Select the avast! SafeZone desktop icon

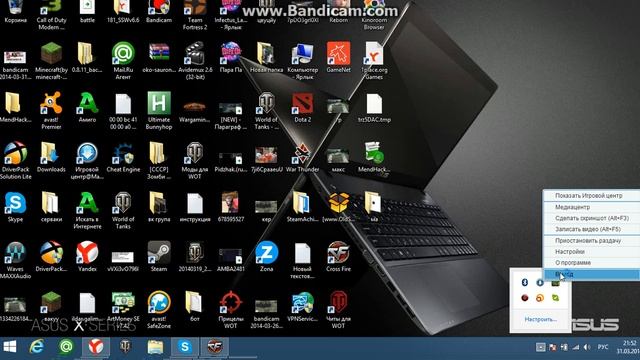pos(159,310)
